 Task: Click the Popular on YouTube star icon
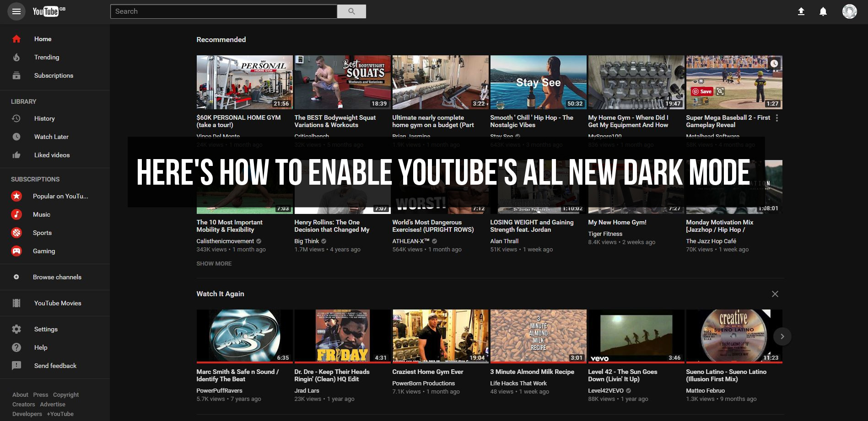point(16,196)
